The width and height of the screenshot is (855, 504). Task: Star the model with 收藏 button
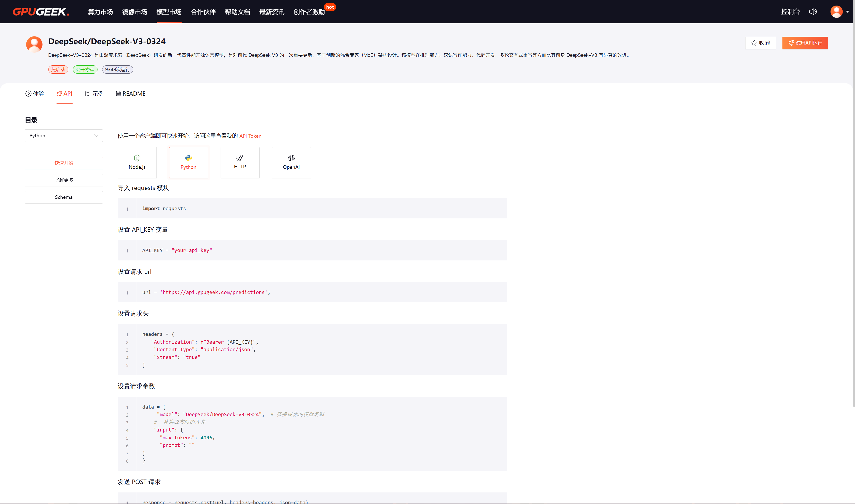point(761,43)
